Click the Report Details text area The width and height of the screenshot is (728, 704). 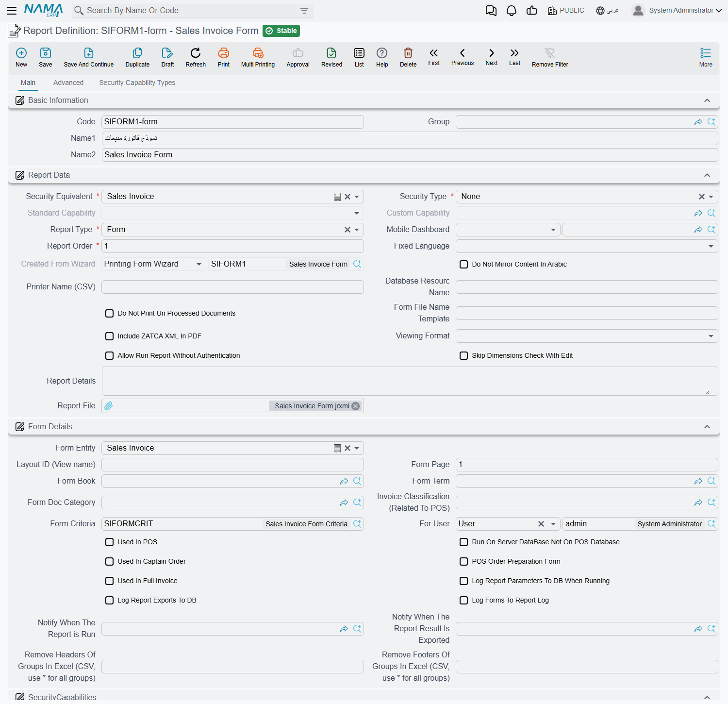[410, 381]
